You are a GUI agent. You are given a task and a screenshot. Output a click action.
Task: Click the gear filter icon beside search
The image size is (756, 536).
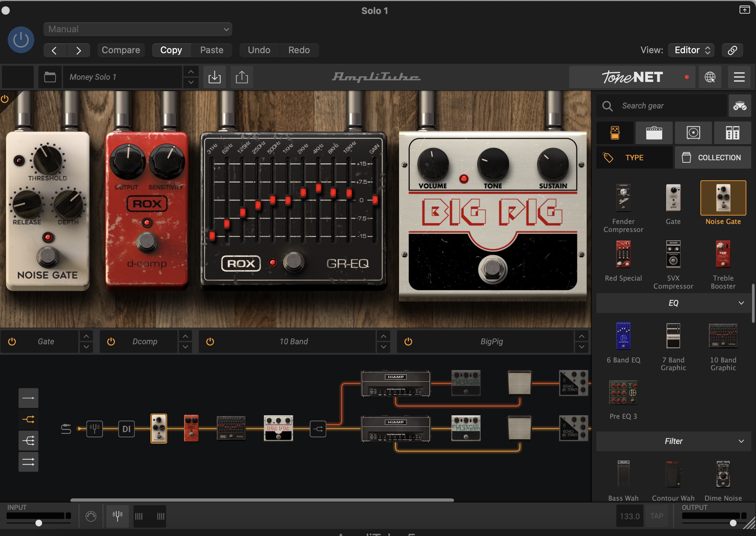pyautogui.click(x=740, y=106)
